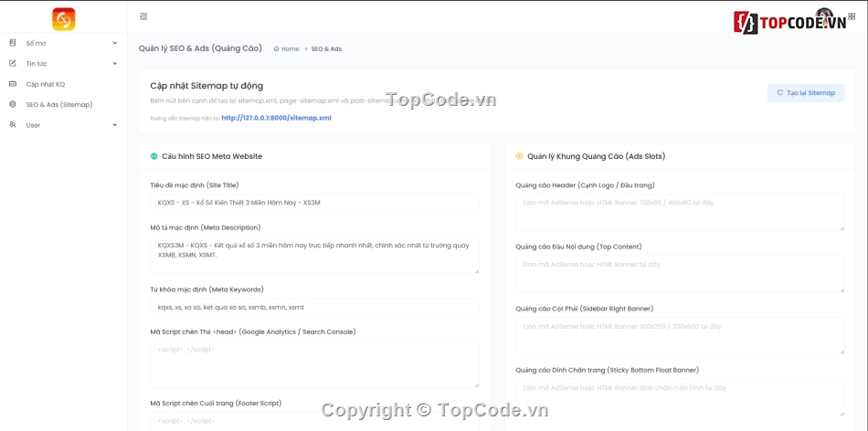The height and width of the screenshot is (431, 868).
Task: Open the Tin tức sidebar menu
Action: tap(64, 63)
